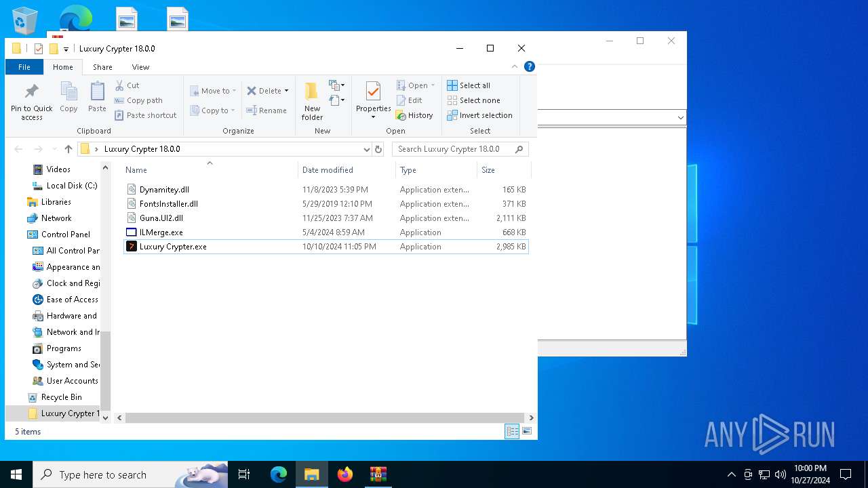Click the search magnifier icon
The image size is (868, 488).
pos(519,149)
